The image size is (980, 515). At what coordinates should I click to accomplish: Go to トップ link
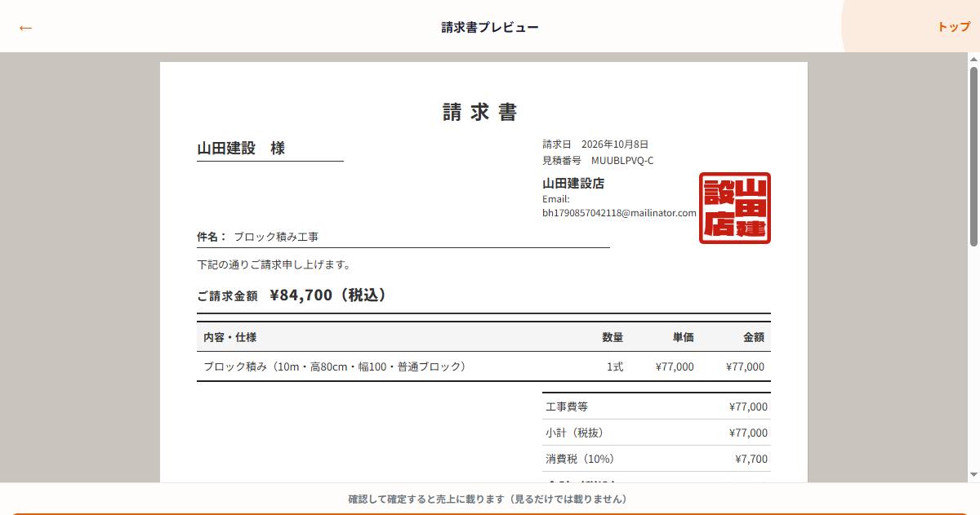click(954, 27)
